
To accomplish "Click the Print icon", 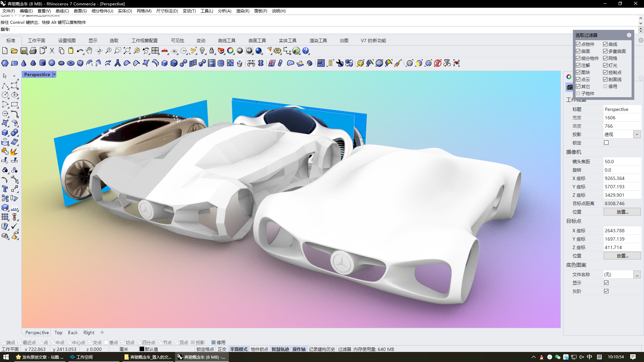I will click(x=33, y=51).
